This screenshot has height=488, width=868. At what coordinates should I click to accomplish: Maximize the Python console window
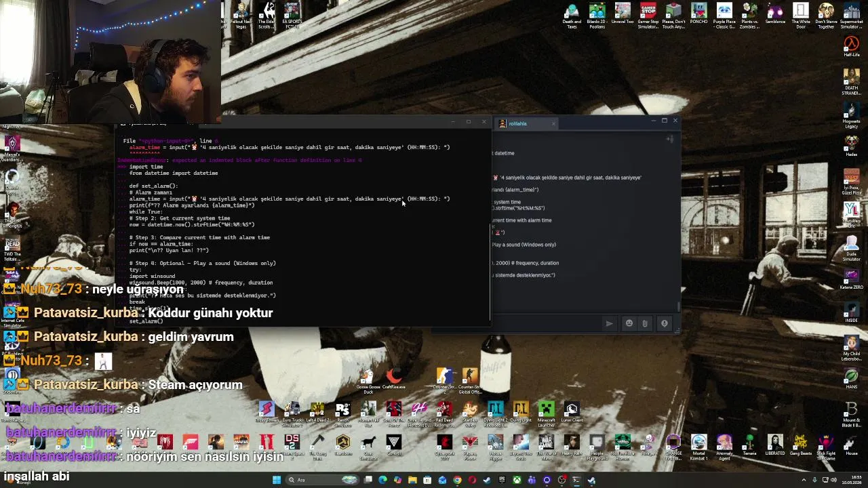point(468,122)
